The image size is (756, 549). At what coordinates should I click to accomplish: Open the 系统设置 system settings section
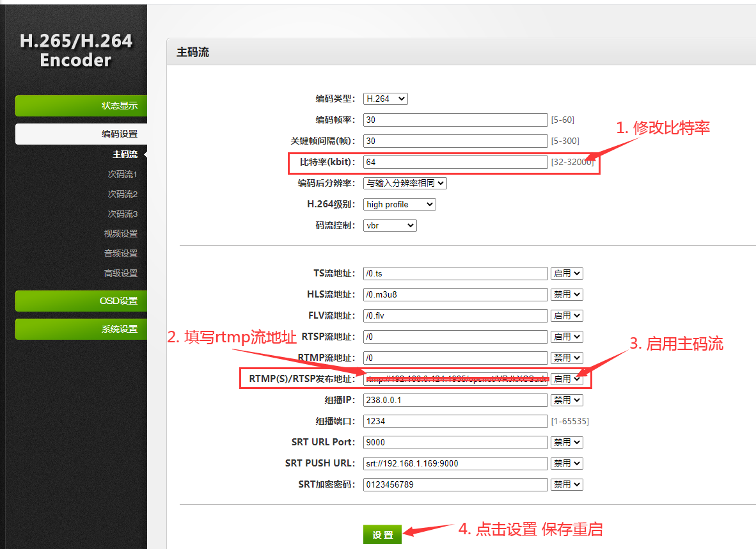pyautogui.click(x=81, y=329)
